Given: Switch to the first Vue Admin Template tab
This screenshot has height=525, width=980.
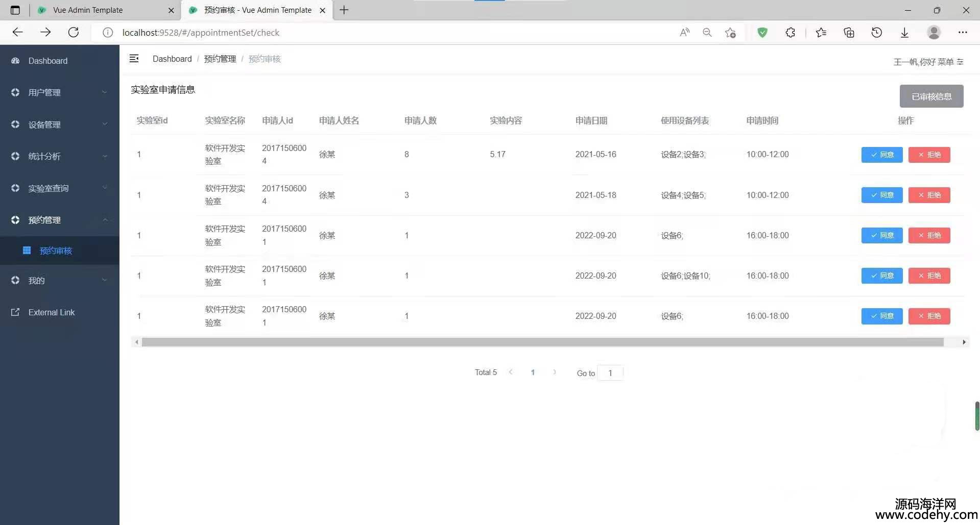Looking at the screenshot, I should point(88,10).
